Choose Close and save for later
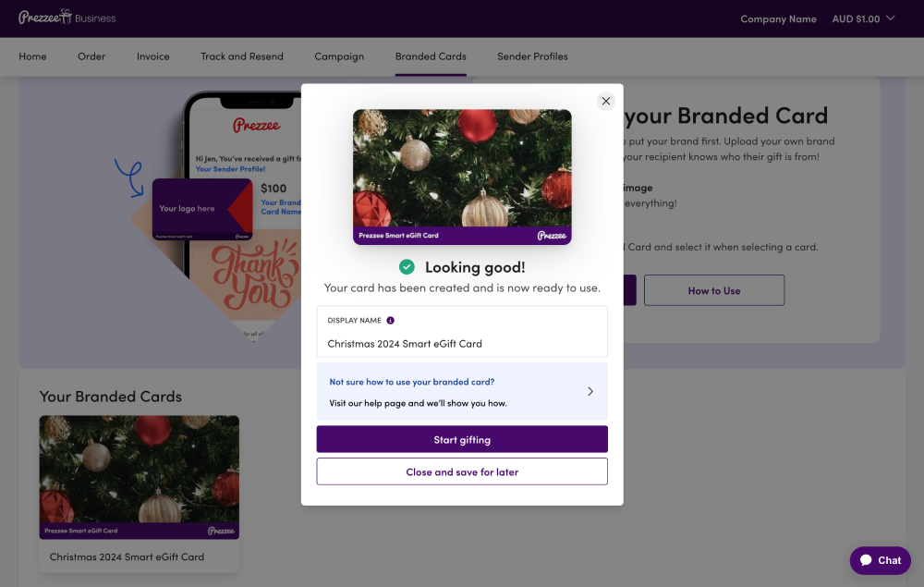This screenshot has height=587, width=924. (462, 471)
